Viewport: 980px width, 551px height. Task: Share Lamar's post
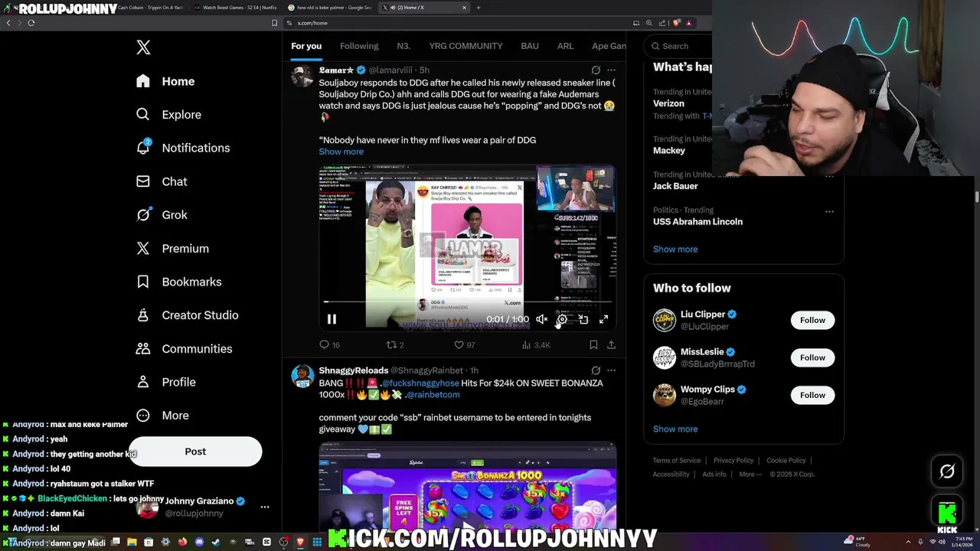tap(611, 345)
